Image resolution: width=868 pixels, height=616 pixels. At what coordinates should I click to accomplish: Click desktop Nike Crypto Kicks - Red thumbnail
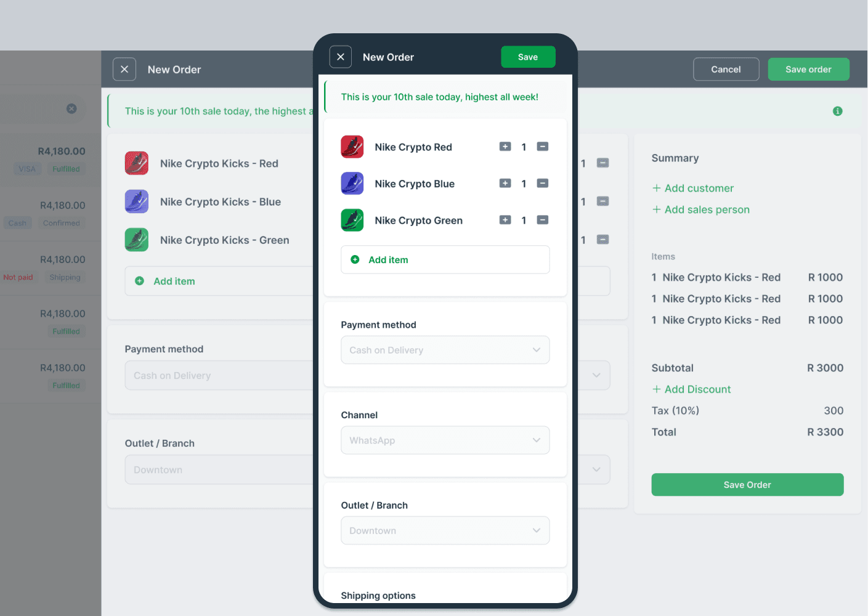[137, 163]
